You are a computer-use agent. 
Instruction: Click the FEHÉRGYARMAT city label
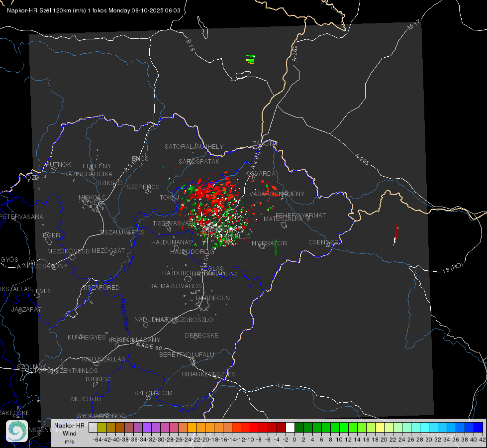300,215
